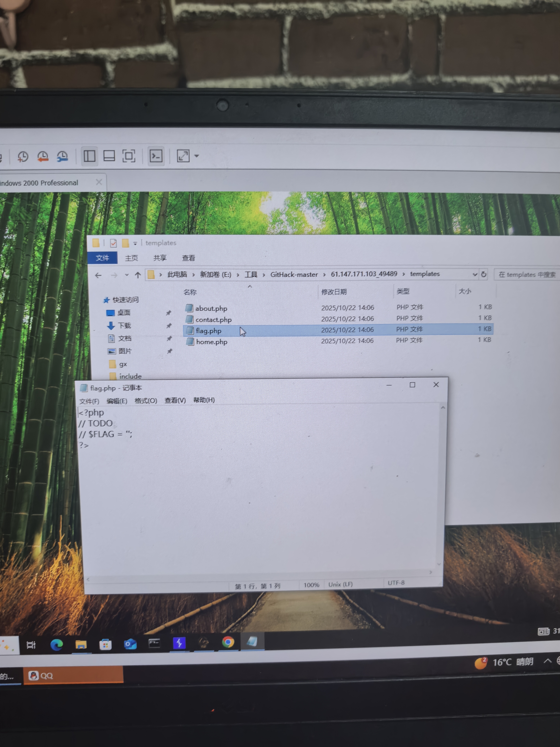Click the templates search box
The image size is (560, 747).
pyautogui.click(x=527, y=274)
